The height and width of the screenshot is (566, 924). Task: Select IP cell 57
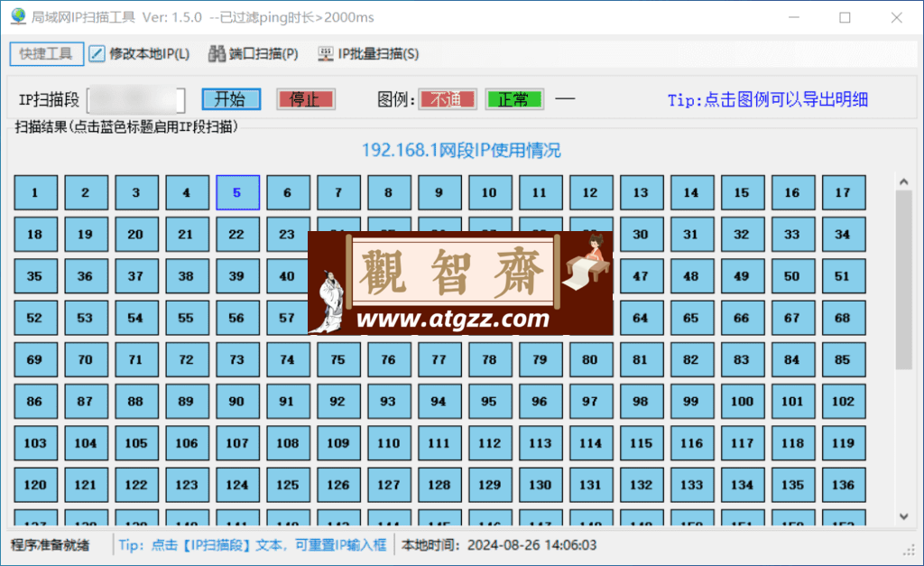tap(287, 318)
